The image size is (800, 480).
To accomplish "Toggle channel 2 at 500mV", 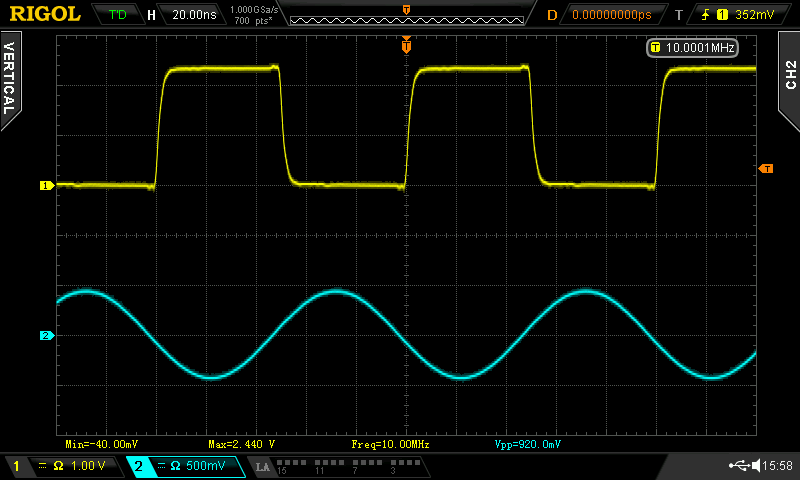I will tap(186, 466).
